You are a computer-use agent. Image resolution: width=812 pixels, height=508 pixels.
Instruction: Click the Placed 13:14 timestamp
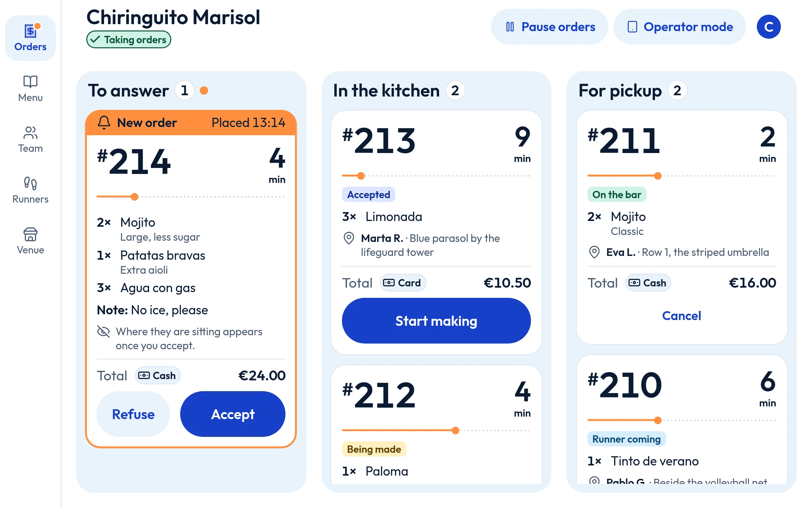(248, 123)
